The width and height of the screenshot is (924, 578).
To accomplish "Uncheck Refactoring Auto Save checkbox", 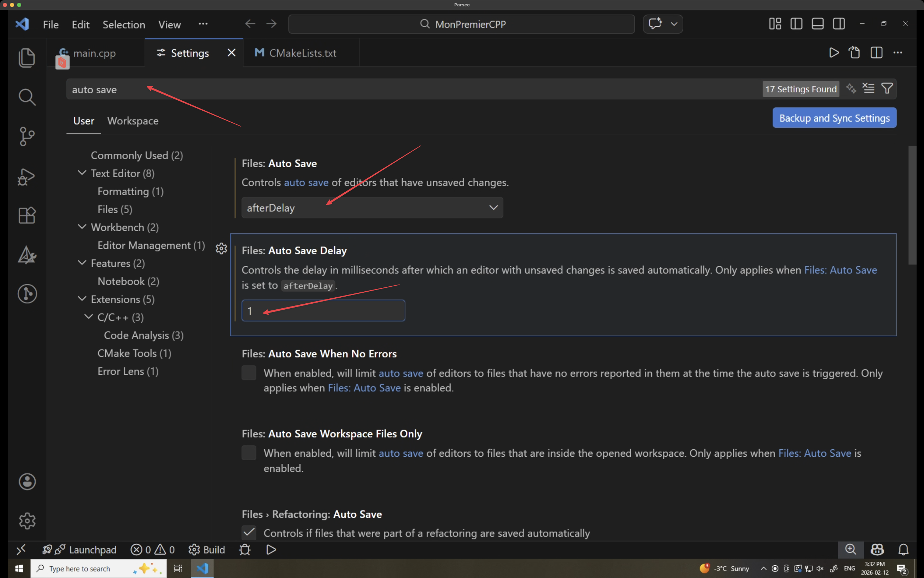I will tap(249, 532).
